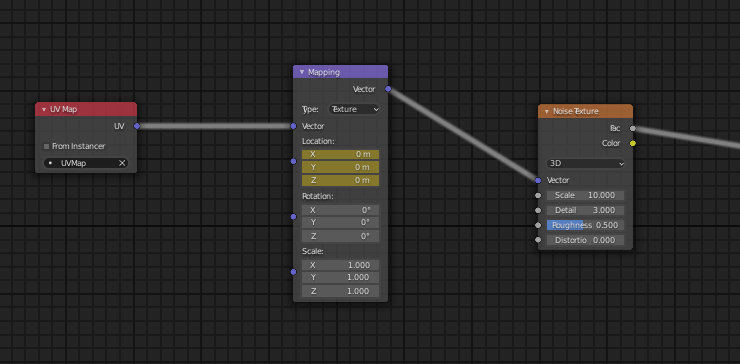
Task: Click the UV output socket
Action: pos(137,126)
